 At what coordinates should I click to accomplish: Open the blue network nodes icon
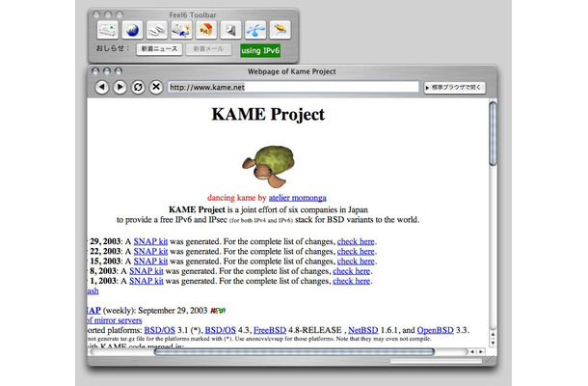point(255,30)
